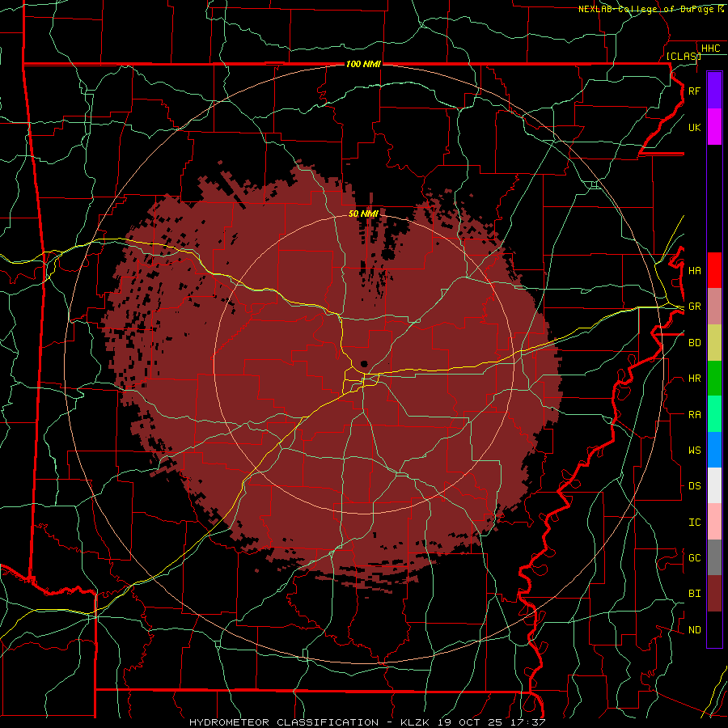Click the black radar site dot at center
The height and width of the screenshot is (728, 728).
[364, 363]
